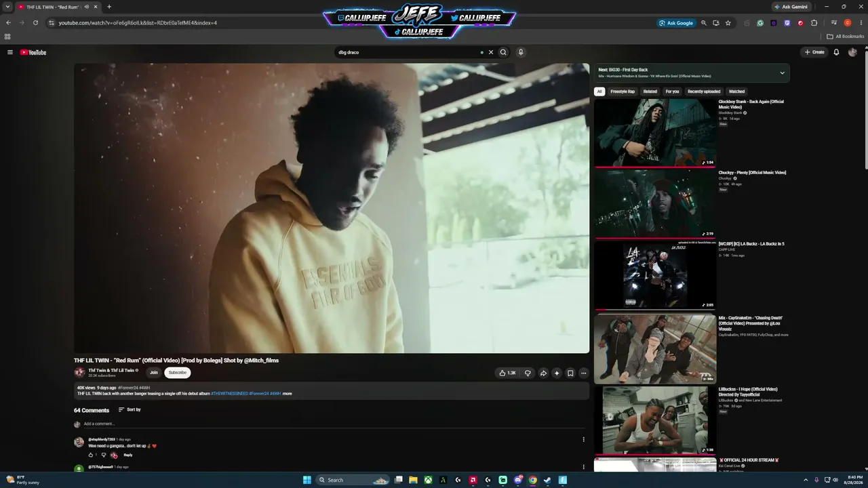Click the 'Add a comment...' field
The height and width of the screenshot is (488, 868).
[334, 424]
